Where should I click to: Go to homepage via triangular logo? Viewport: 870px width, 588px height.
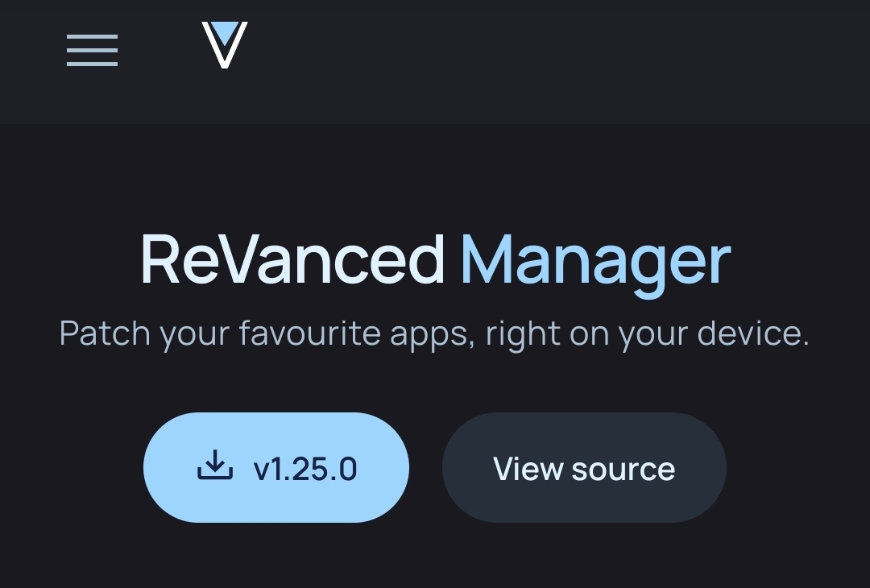point(225,45)
